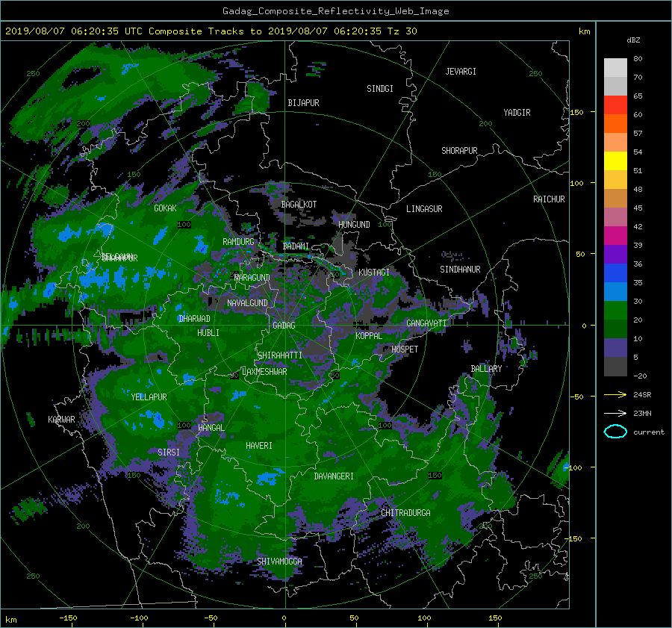The image size is (672, 628).
Task: Click the SINDGI label on map
Action: (x=380, y=89)
